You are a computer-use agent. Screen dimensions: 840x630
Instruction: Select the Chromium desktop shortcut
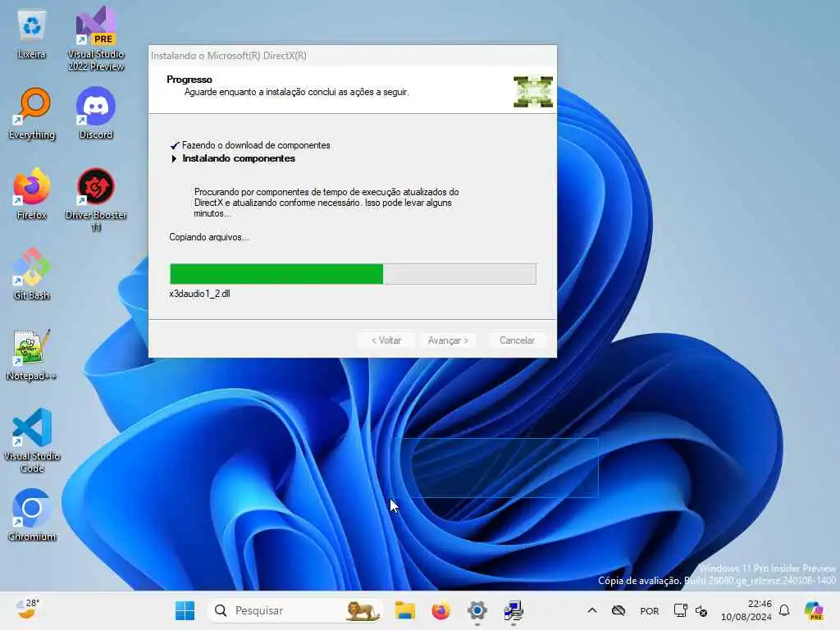(x=32, y=515)
